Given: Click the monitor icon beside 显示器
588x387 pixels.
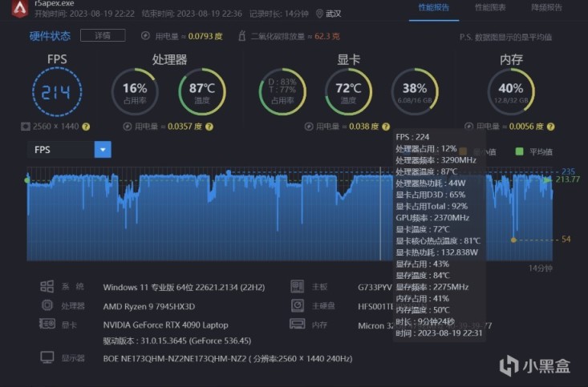Looking at the screenshot, I should [x=47, y=357].
